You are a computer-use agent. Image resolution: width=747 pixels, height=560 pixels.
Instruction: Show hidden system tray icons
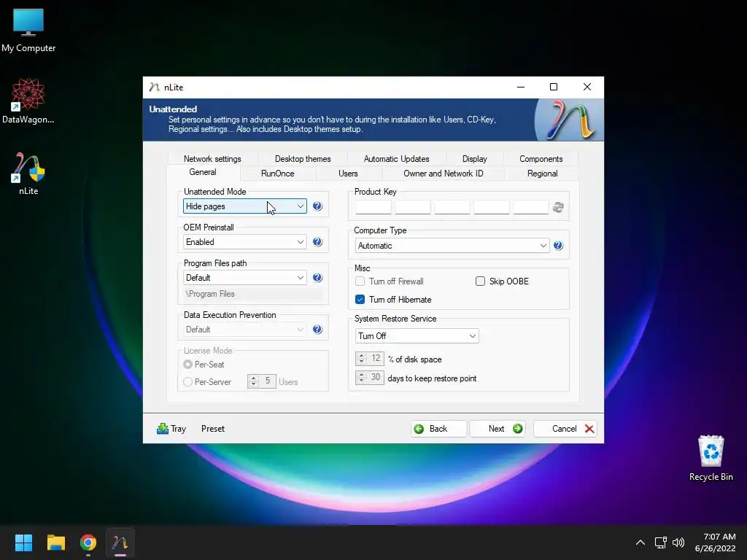[x=640, y=542]
